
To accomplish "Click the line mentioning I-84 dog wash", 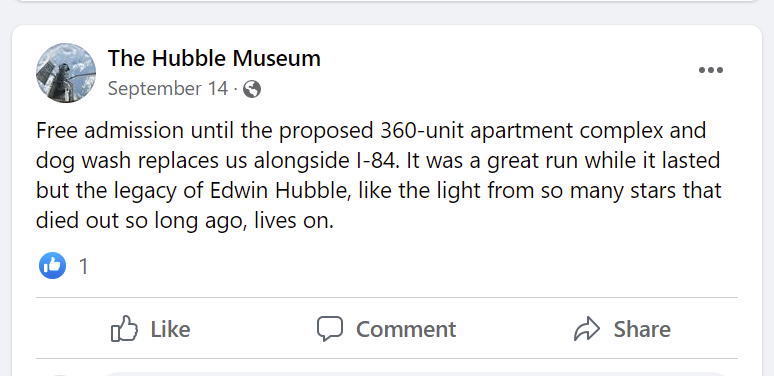I will (378, 161).
